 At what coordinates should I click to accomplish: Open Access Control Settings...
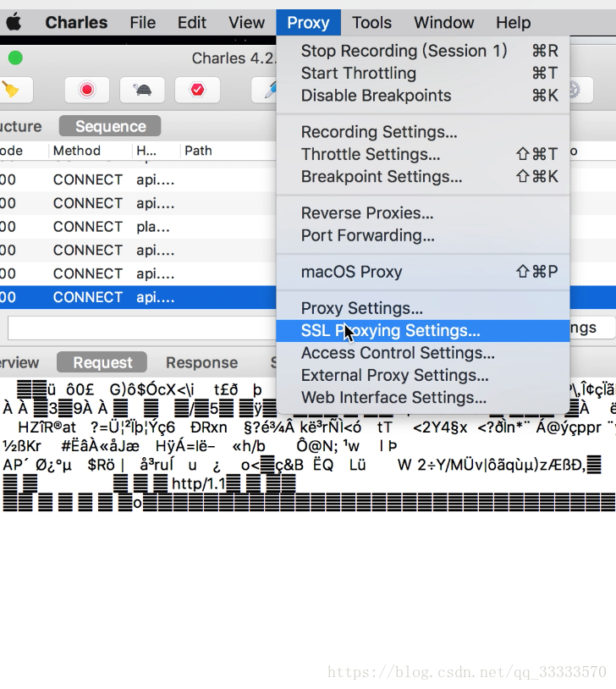coord(423,353)
